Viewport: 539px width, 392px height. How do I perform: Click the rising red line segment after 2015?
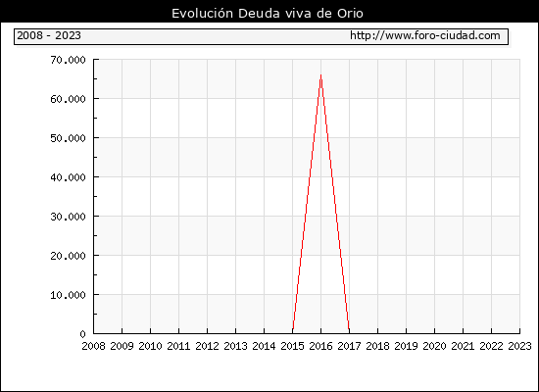tap(307, 204)
